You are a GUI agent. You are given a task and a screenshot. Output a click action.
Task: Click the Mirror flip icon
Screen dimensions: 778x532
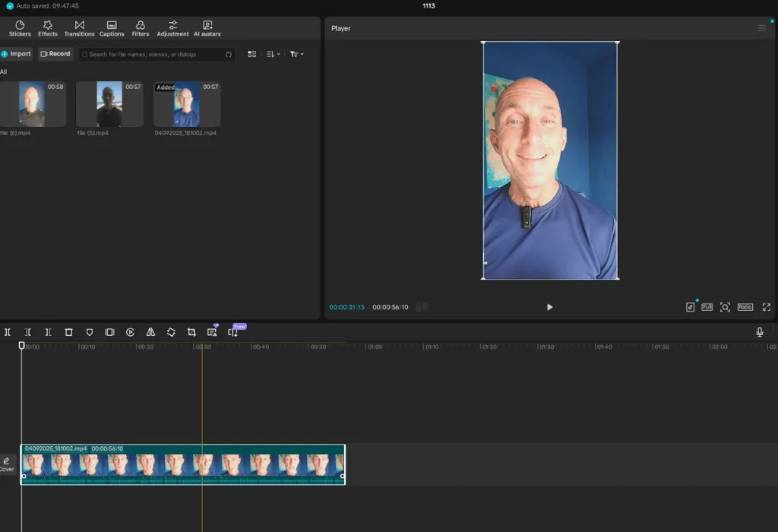150,332
